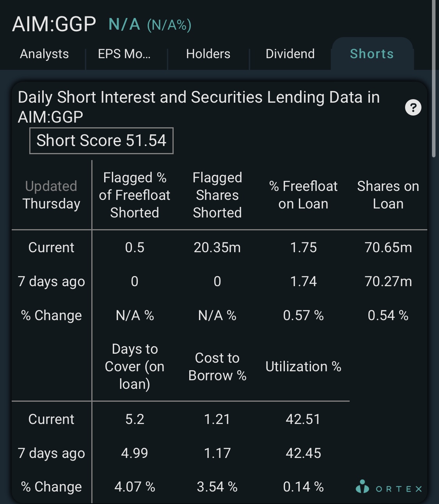Screen dimensions: 439x504
Task: Select the Utilization % column header
Action: [303, 367]
